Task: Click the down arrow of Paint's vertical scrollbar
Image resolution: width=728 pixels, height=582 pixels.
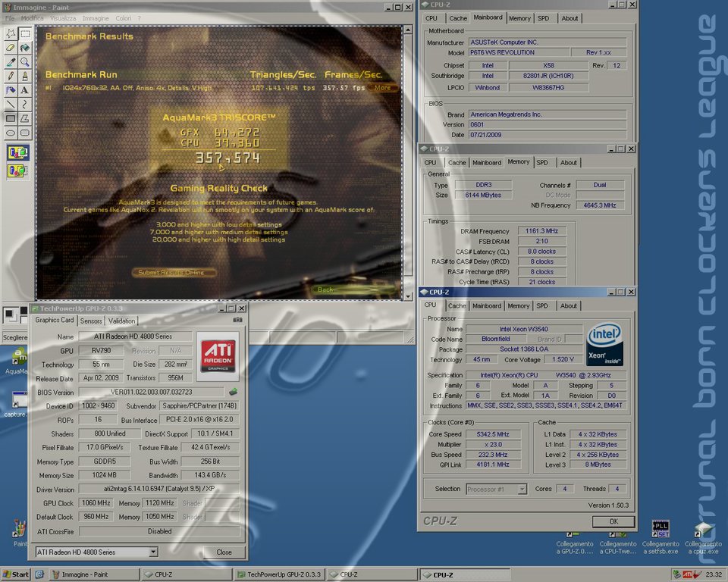Action: point(408,296)
